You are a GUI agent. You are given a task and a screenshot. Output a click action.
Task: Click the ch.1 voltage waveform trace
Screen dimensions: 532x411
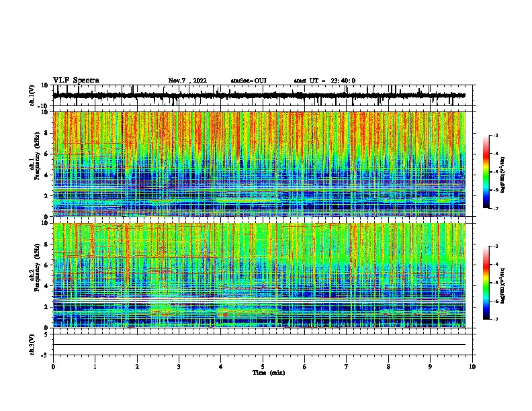coord(259,95)
